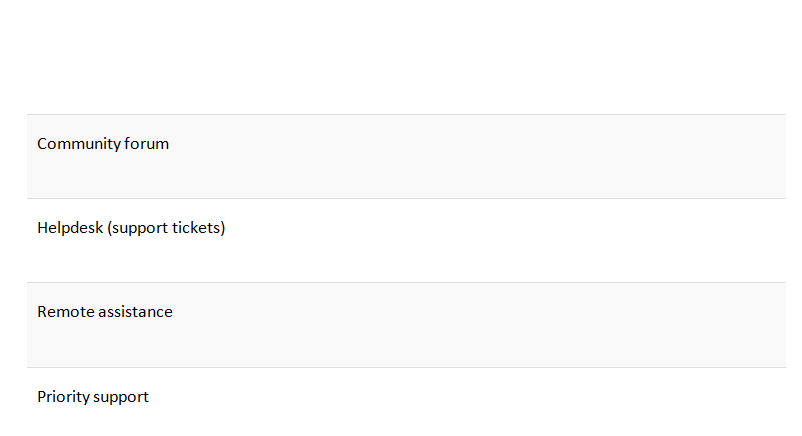Click the word 'tickets)' in Helpdesk row
This screenshot has height=436, width=802.
198,228
